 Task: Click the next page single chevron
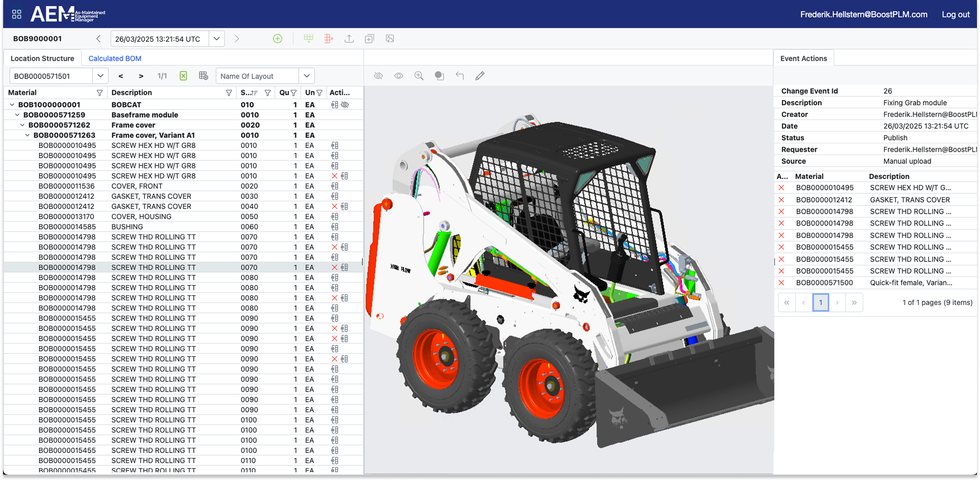(x=837, y=303)
